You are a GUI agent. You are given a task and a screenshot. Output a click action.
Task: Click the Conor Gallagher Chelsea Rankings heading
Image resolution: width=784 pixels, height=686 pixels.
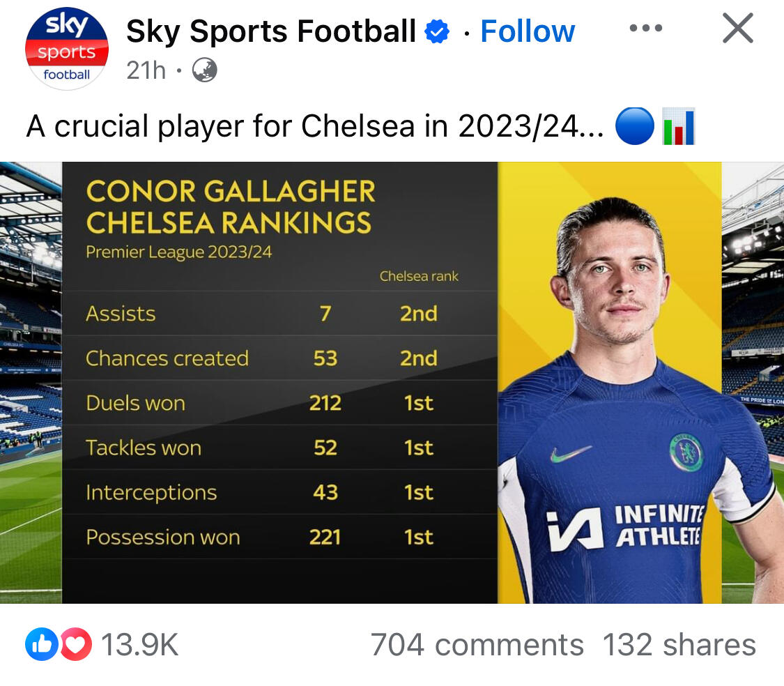coord(230,207)
